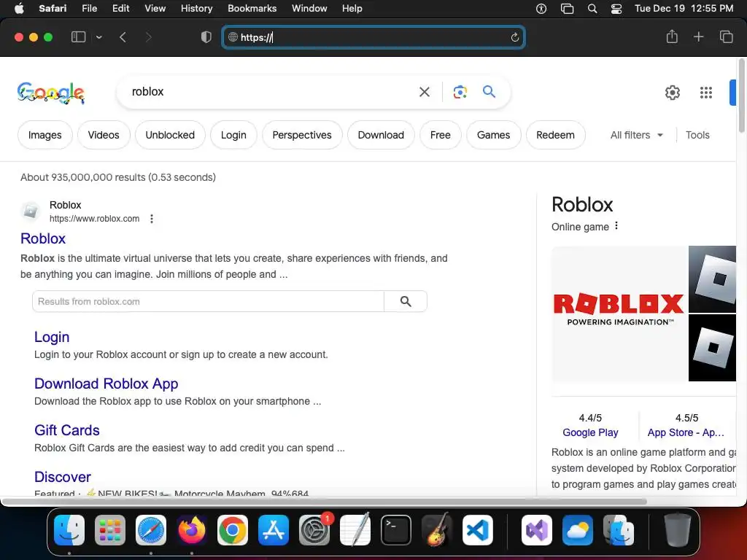
Task: Show the tab overview
Action: pyautogui.click(x=726, y=36)
